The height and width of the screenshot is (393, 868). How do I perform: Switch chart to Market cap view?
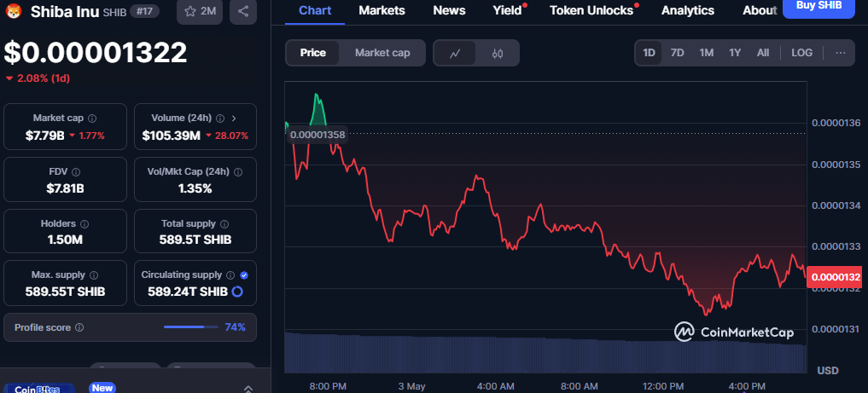pos(382,53)
